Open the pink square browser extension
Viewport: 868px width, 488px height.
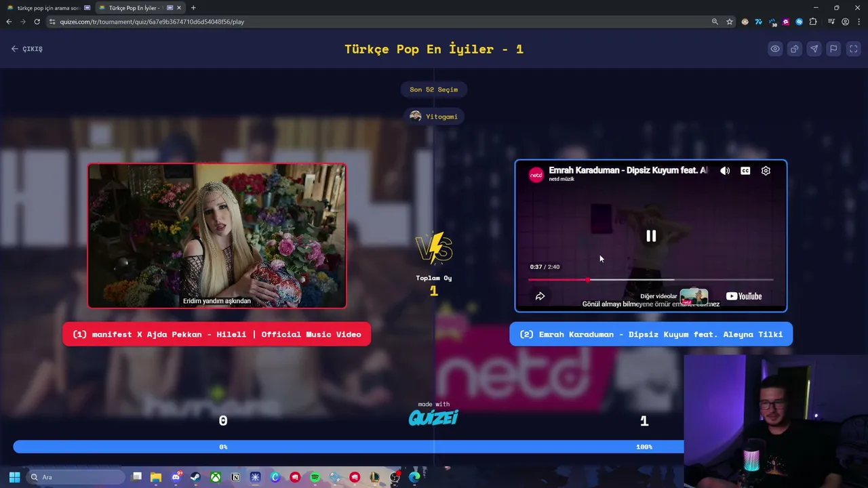[786, 22]
